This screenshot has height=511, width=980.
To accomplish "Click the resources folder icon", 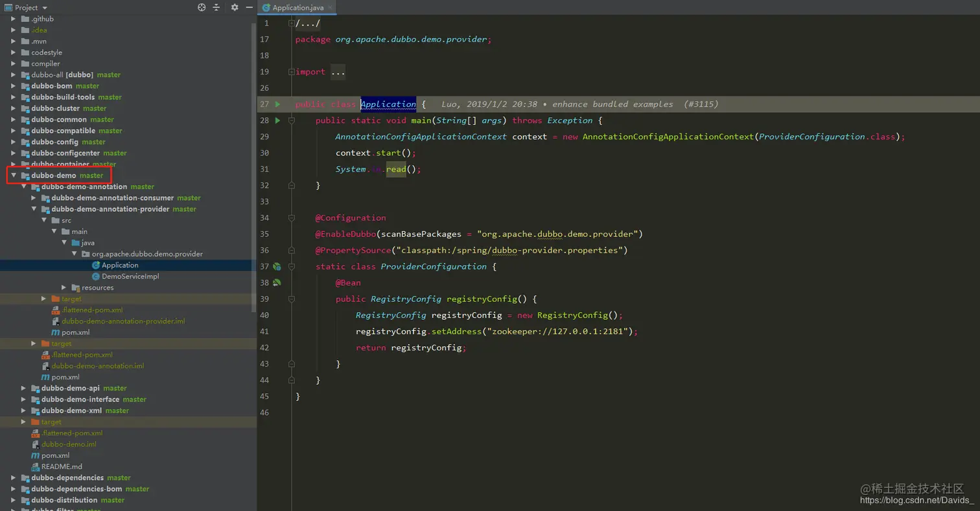I will [x=76, y=288].
